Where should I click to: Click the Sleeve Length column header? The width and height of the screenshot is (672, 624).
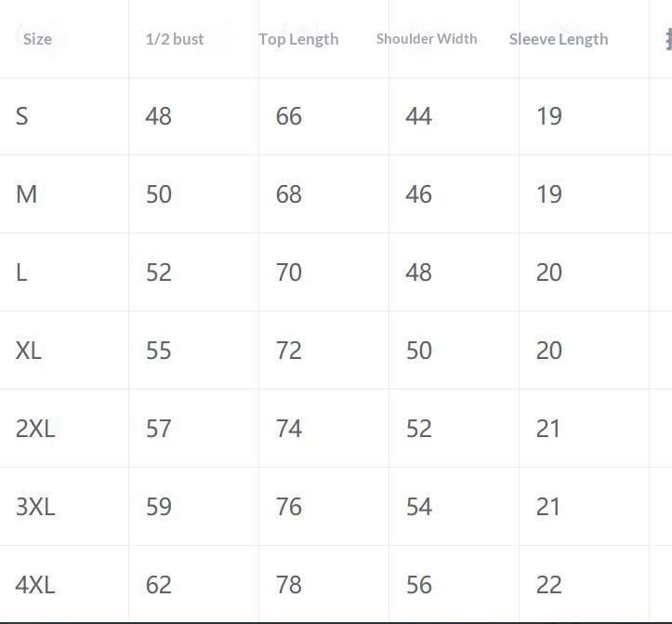pos(559,39)
